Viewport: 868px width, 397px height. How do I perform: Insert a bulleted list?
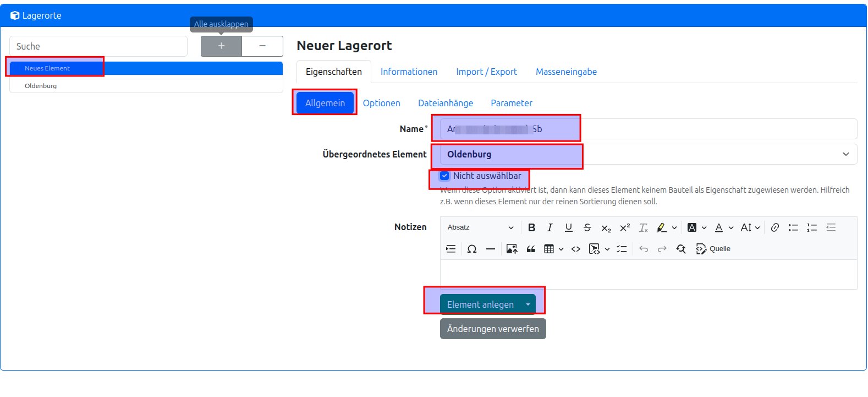793,227
